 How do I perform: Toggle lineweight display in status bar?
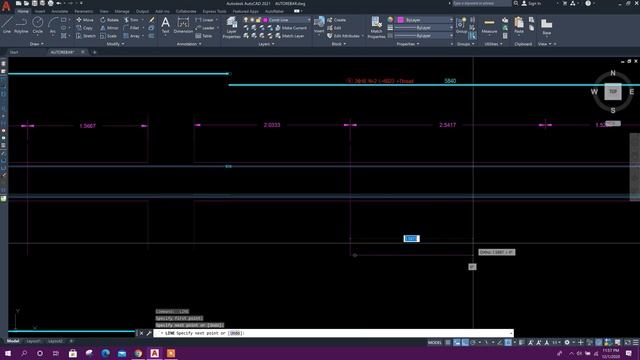pos(522,342)
